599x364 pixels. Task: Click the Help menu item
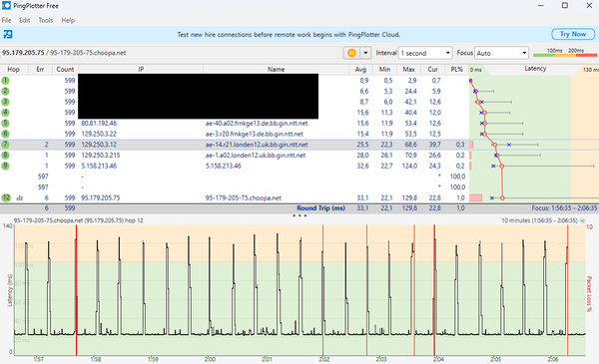[68, 20]
